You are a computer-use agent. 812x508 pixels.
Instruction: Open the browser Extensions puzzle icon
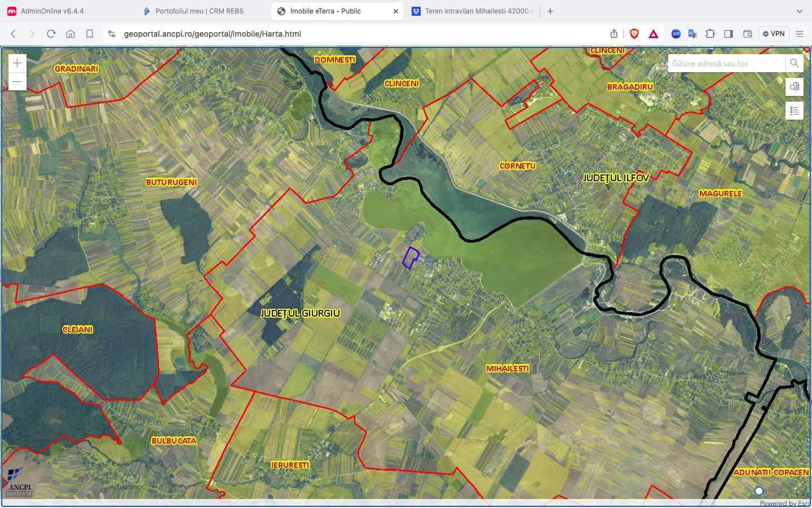pos(710,34)
